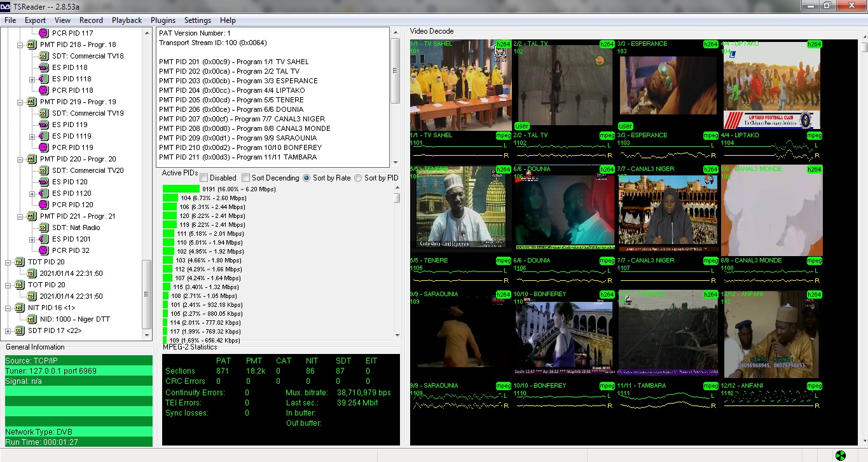Open the Playback menu
Image resolution: width=868 pixels, height=462 pixels.
coord(127,20)
